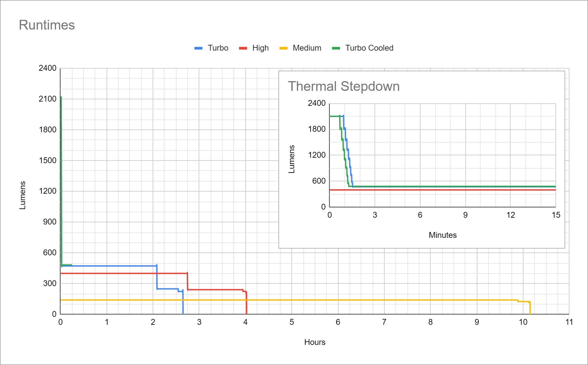Click the Minutes axis title in inset
The width and height of the screenshot is (588, 365).
coord(442,235)
